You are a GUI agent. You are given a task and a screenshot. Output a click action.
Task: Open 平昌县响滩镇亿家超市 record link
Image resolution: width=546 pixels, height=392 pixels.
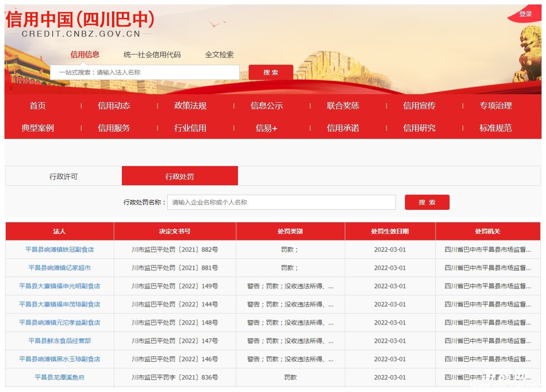click(x=59, y=268)
